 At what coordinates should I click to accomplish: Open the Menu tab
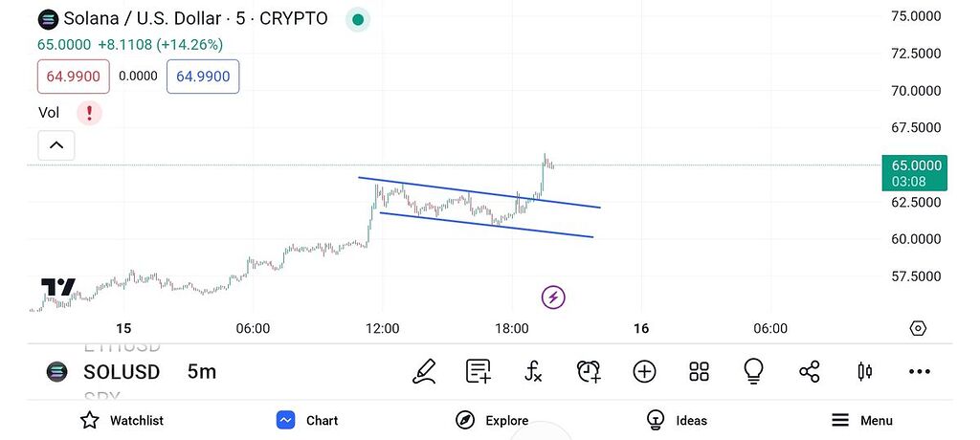click(861, 420)
